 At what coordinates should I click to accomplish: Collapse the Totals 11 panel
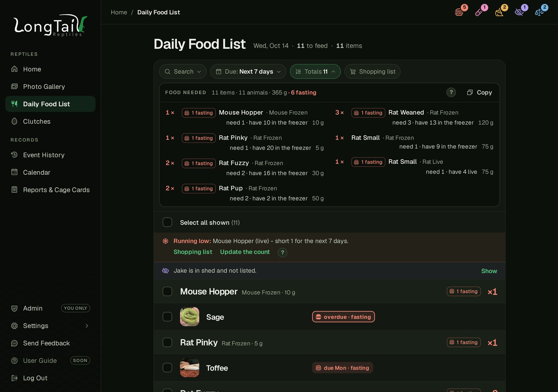point(315,71)
